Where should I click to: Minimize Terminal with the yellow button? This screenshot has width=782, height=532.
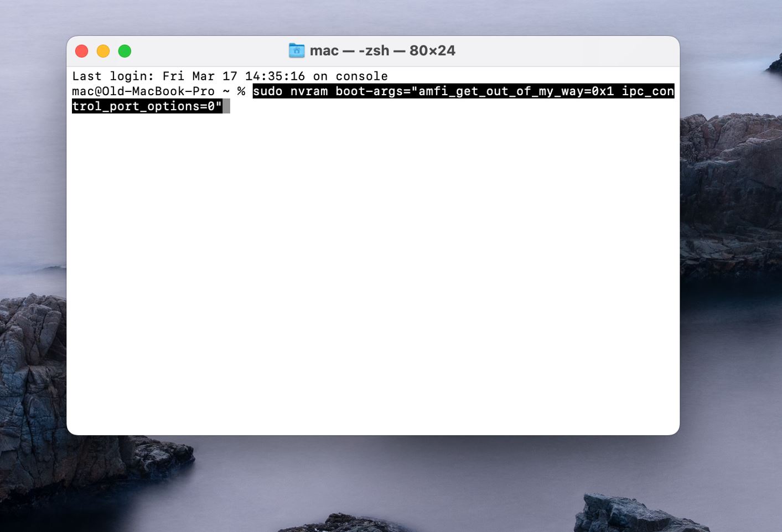coord(103,51)
